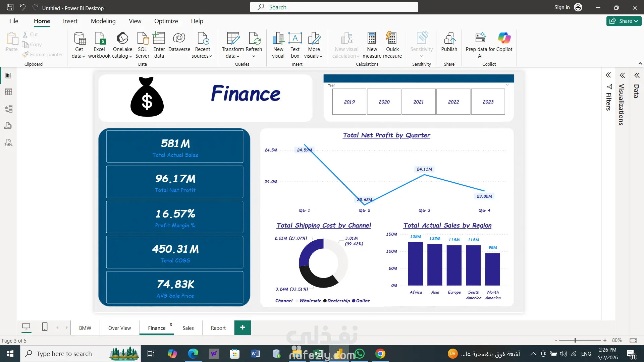Switch to the Modeling ribbon tab
The image size is (644, 362).
pos(103,21)
